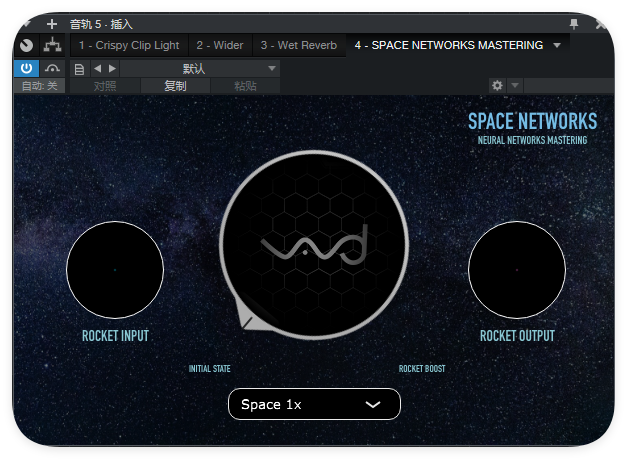Go to the previous preset arrow
Image resolution: width=627 pixels, height=459 pixels.
click(x=97, y=69)
